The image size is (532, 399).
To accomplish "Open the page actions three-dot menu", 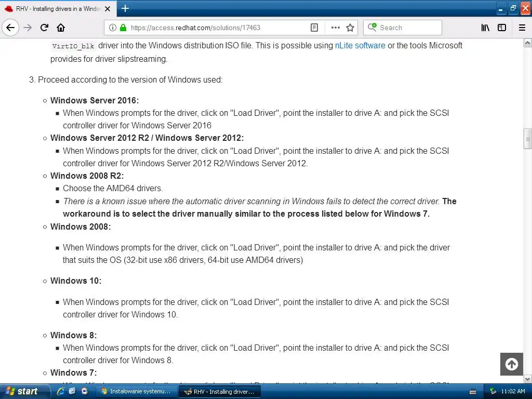I will (x=335, y=28).
